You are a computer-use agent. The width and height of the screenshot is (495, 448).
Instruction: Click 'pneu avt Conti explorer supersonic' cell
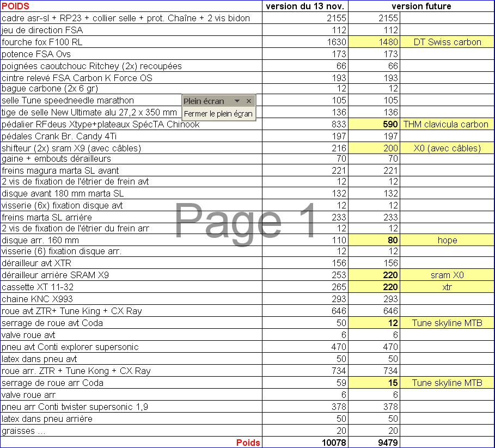pos(131,347)
